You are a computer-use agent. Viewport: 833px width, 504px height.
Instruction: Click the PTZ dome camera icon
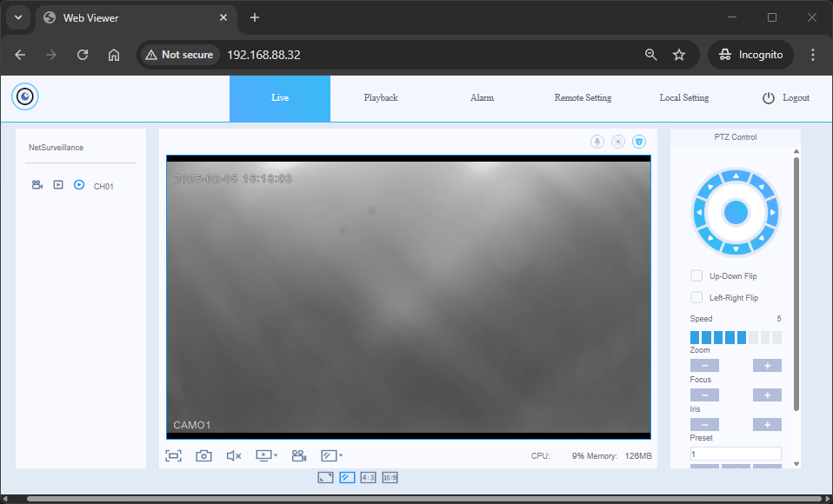[639, 142]
